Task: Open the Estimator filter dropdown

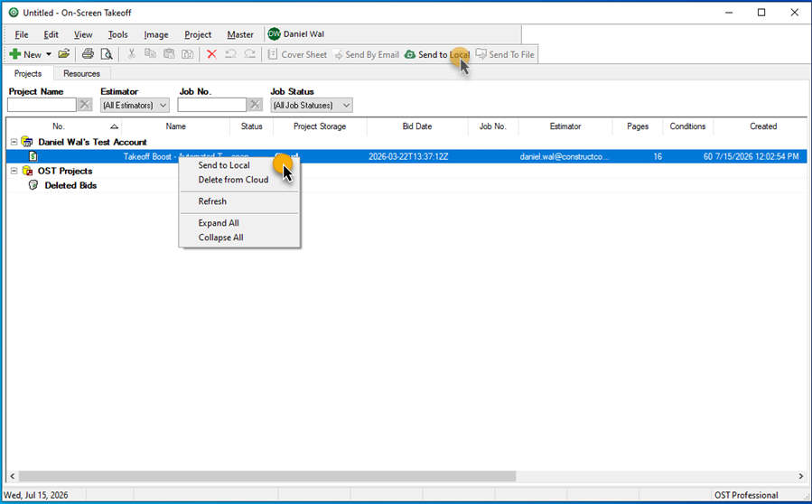Action: [135, 105]
